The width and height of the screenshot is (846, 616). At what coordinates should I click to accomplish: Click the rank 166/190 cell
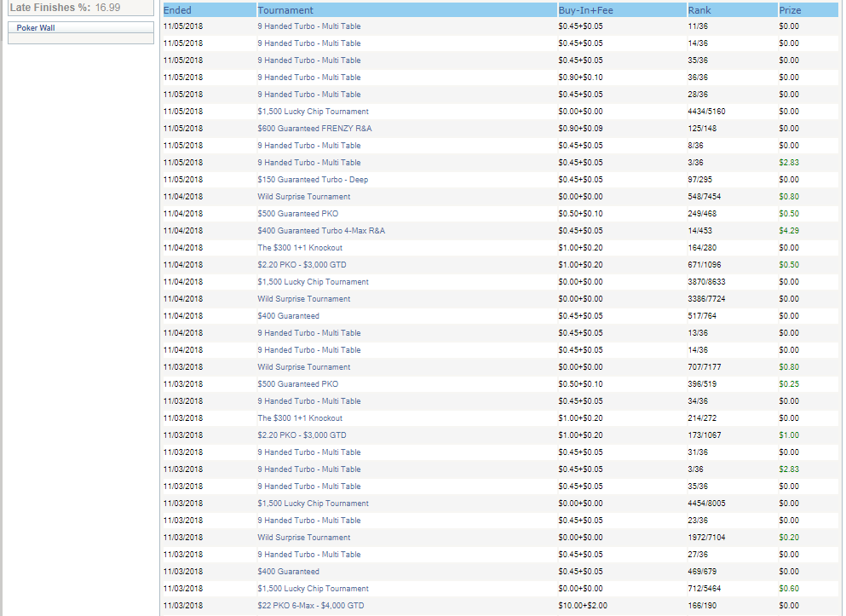click(x=702, y=606)
